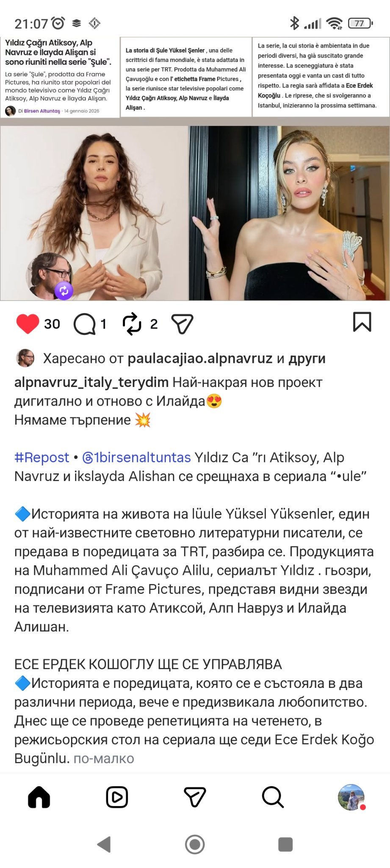
Task: Tap reposter avatar with purple badge
Action: click(x=50, y=276)
